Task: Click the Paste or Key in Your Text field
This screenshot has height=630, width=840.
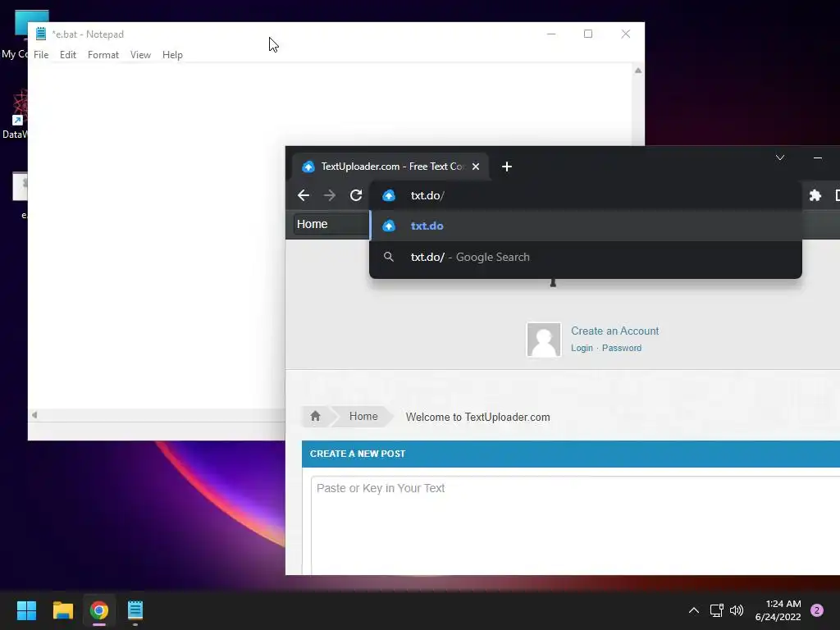Action: tap(575, 525)
